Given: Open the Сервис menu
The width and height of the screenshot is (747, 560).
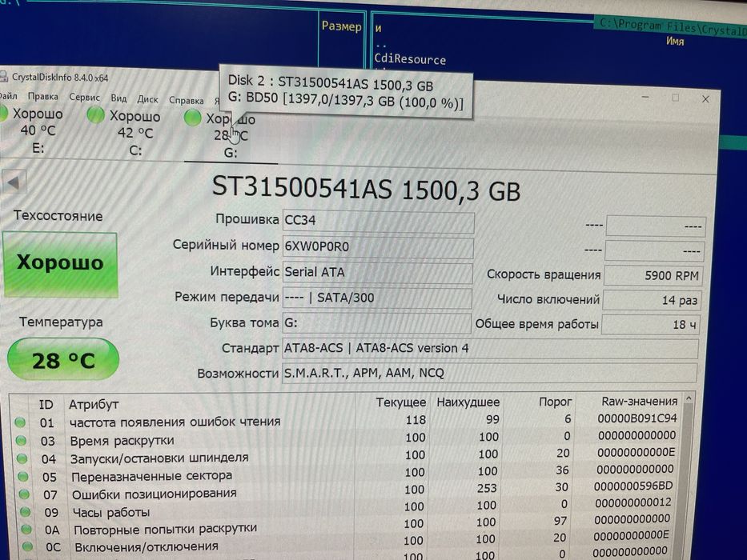Looking at the screenshot, I should pyautogui.click(x=84, y=97).
